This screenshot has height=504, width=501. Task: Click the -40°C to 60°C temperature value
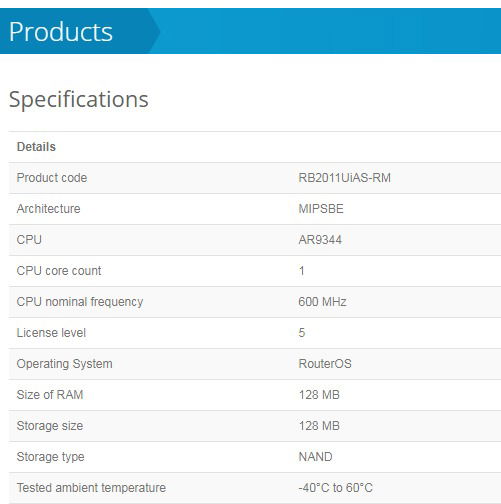(335, 488)
